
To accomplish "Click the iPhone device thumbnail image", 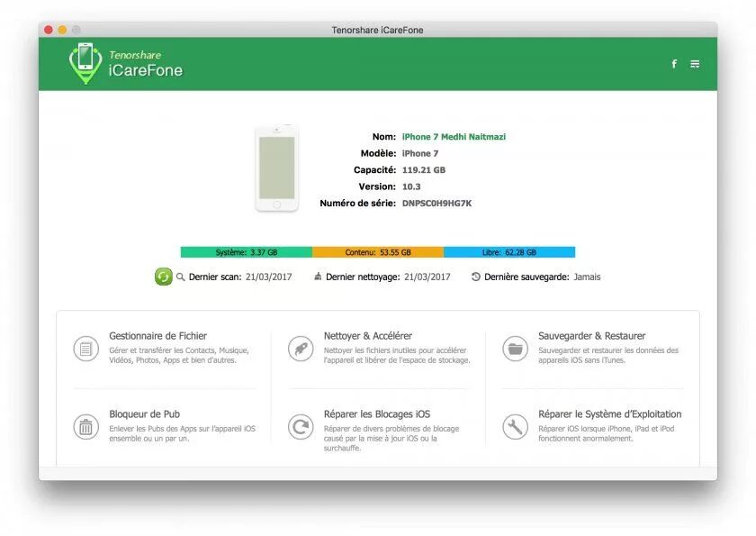I will click(277, 168).
